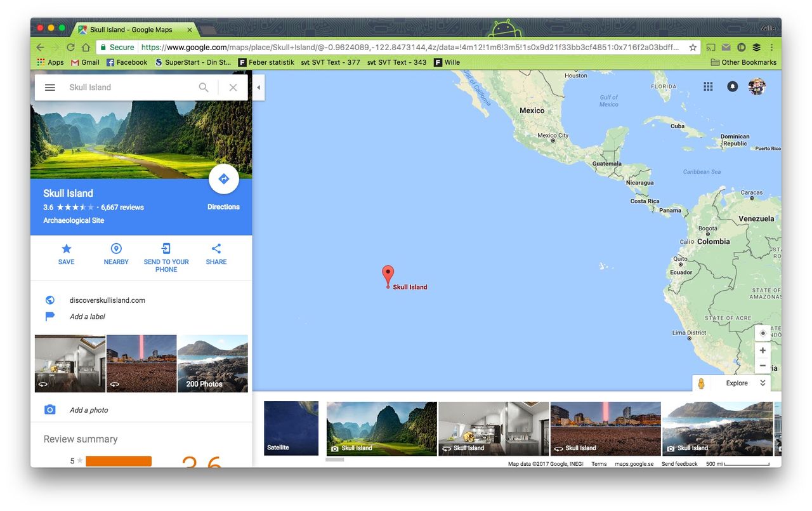812x511 pixels.
Task: Click the Skull Island red map pin
Action: tap(388, 276)
